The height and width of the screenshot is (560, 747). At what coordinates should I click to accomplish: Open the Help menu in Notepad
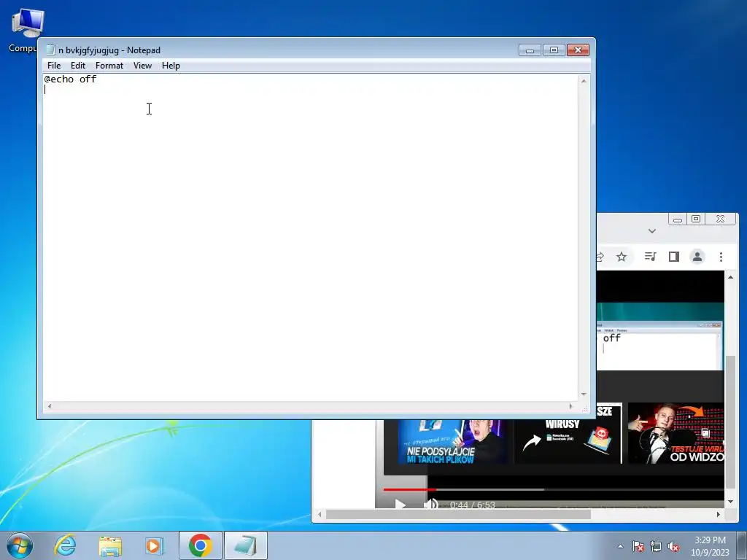(x=171, y=66)
